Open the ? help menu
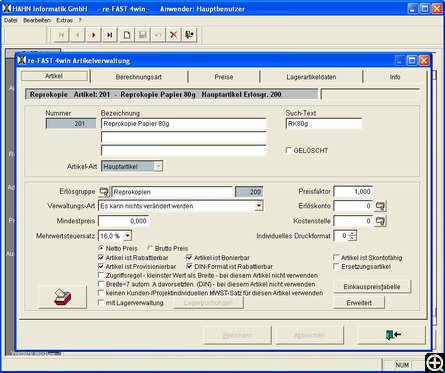 80,20
